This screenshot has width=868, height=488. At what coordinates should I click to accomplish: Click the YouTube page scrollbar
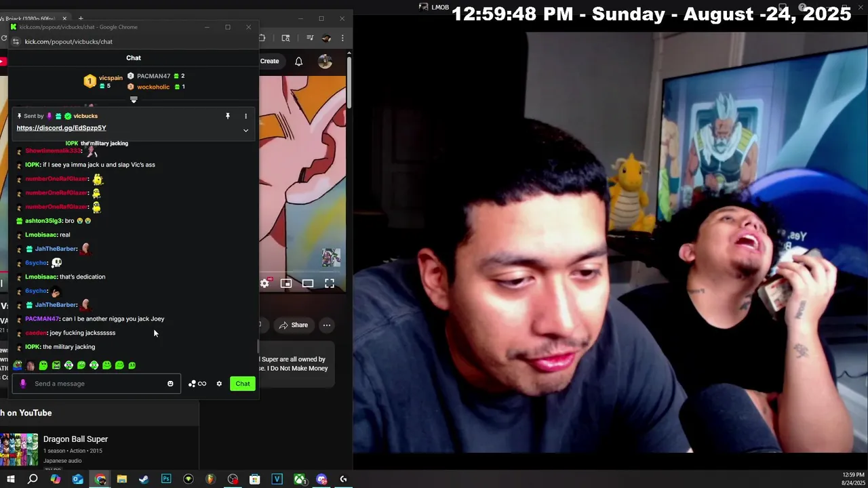click(x=349, y=81)
